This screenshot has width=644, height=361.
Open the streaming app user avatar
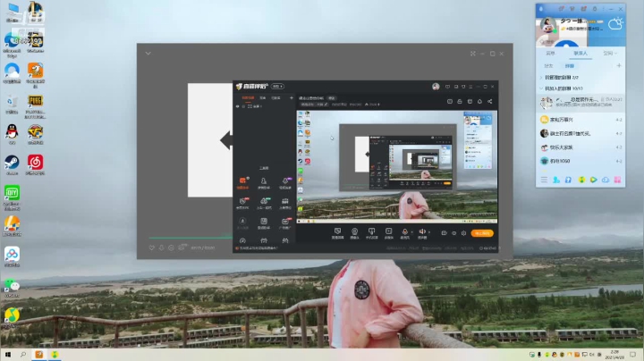coord(436,87)
